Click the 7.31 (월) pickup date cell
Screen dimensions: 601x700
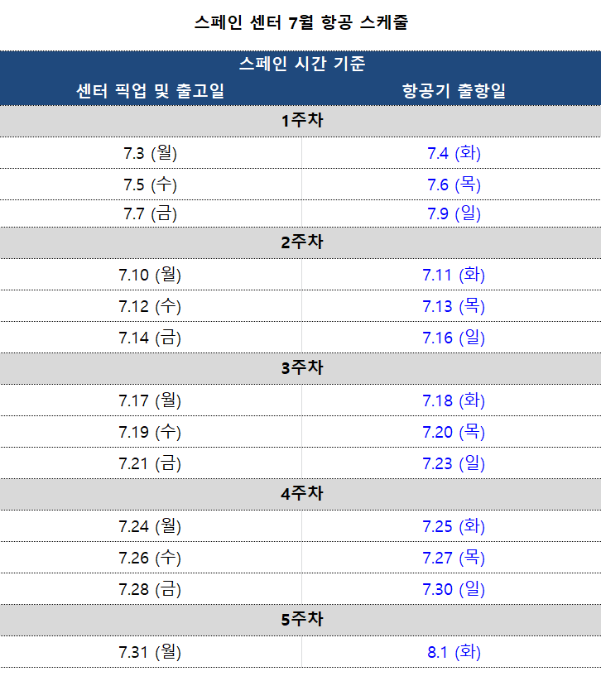point(151,652)
